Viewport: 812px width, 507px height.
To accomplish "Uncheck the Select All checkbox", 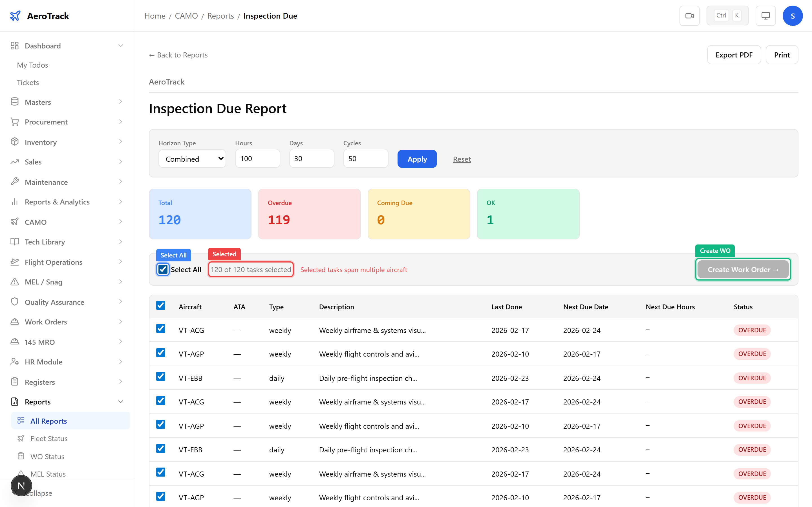I will [163, 269].
